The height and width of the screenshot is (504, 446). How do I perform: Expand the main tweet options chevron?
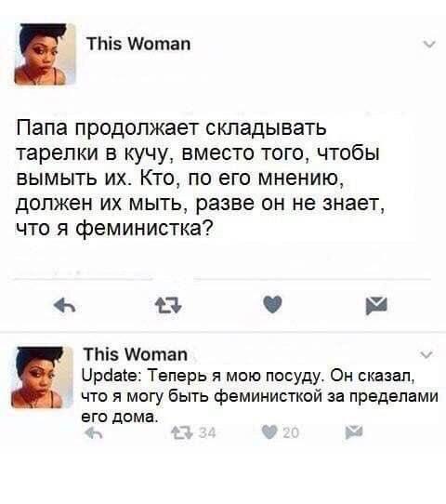[x=429, y=44]
